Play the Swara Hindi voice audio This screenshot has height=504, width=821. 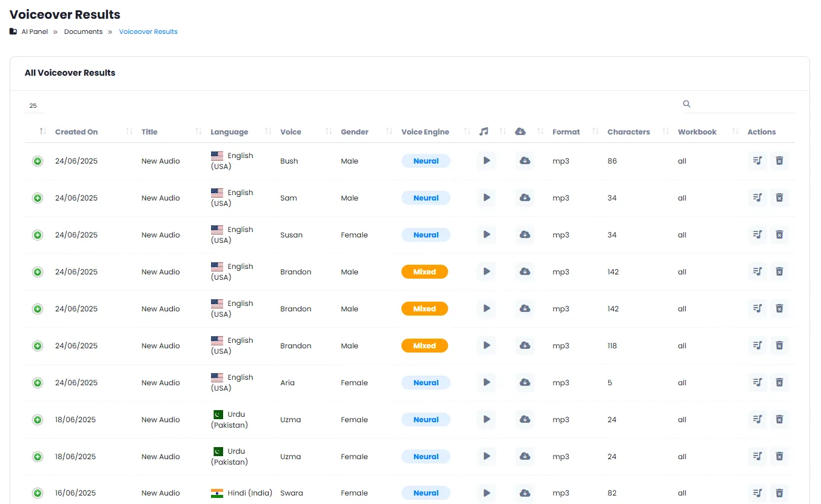pyautogui.click(x=486, y=493)
